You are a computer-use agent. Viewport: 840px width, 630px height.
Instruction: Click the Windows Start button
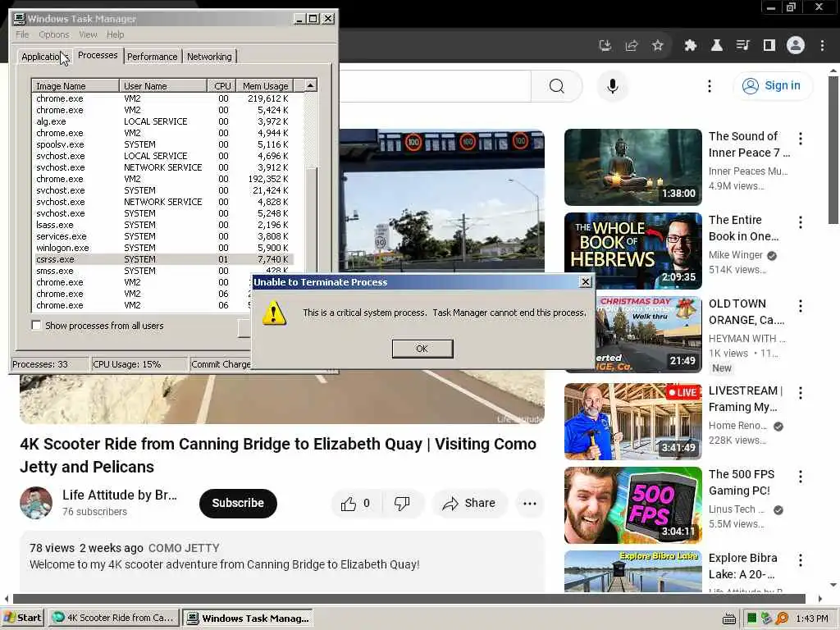(x=22, y=618)
